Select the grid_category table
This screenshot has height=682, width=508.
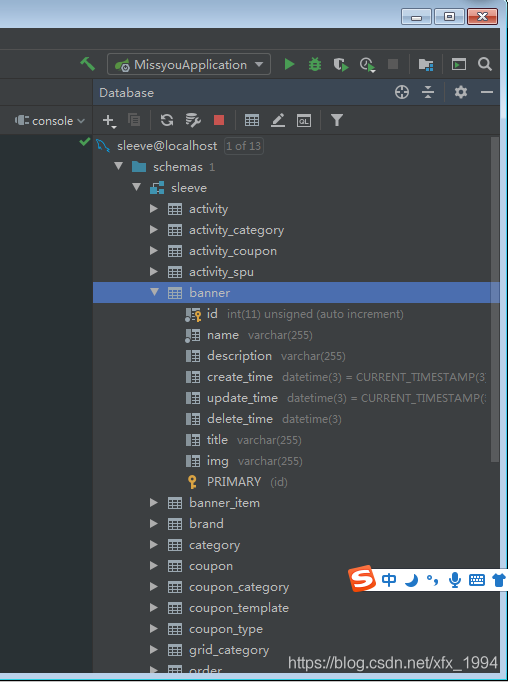(229, 650)
